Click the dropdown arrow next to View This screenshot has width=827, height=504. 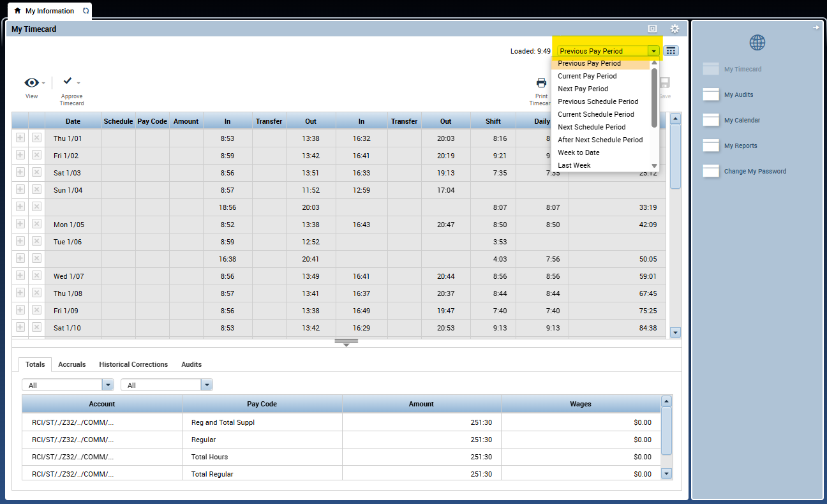click(x=43, y=83)
